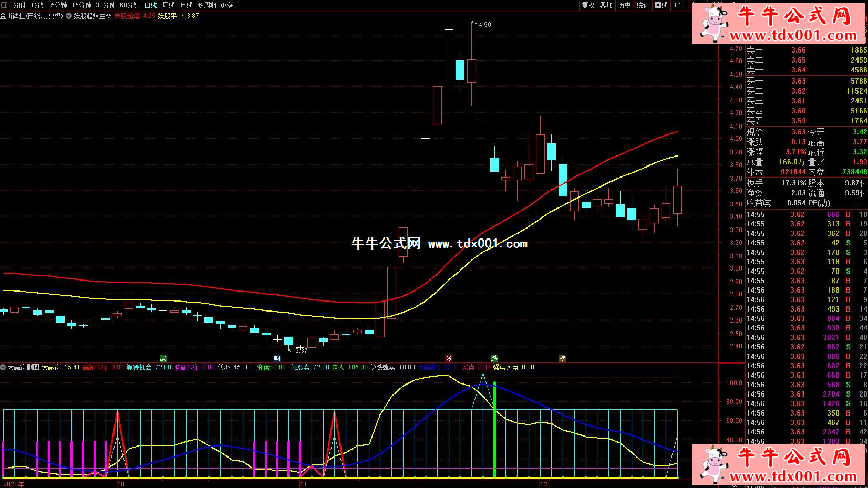Click the 等待机会: 72.00 sub-indicator value
Image resolution: width=868 pixels, height=488 pixels.
(149, 367)
